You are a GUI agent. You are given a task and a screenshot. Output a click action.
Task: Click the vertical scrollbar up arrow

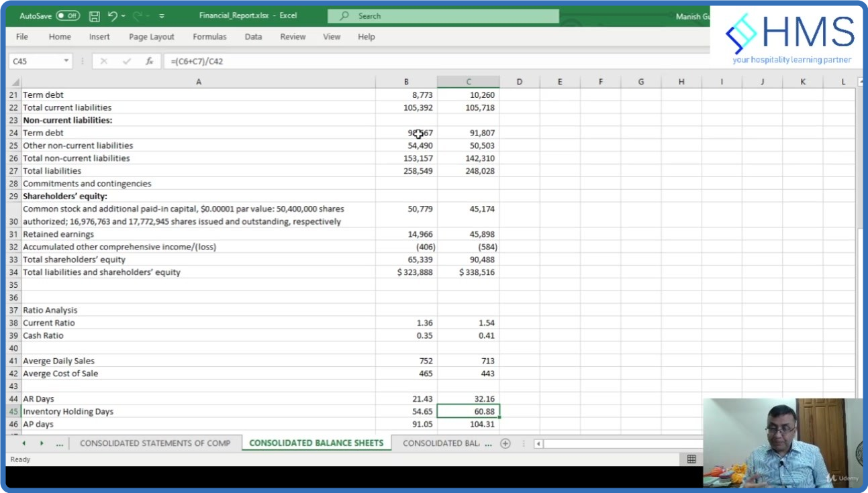coord(860,82)
